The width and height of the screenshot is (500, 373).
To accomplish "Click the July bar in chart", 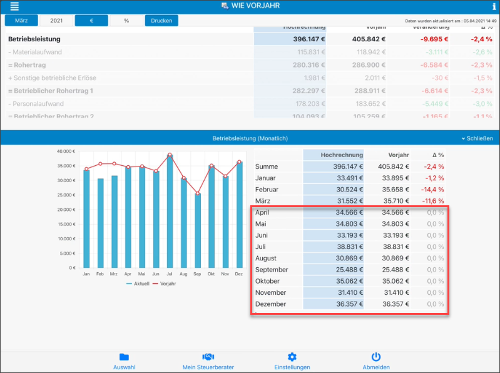I will coord(170,211).
